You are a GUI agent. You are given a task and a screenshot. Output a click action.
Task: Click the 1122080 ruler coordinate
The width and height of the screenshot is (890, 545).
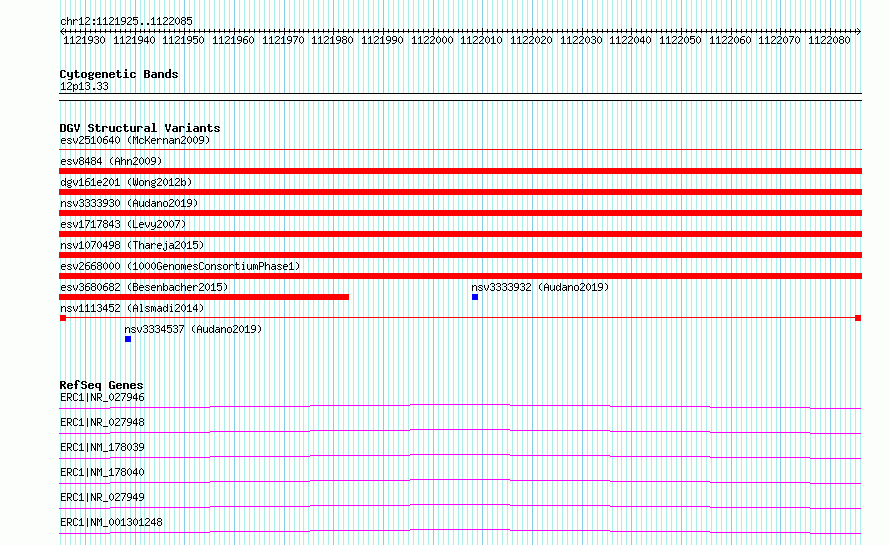(829, 40)
